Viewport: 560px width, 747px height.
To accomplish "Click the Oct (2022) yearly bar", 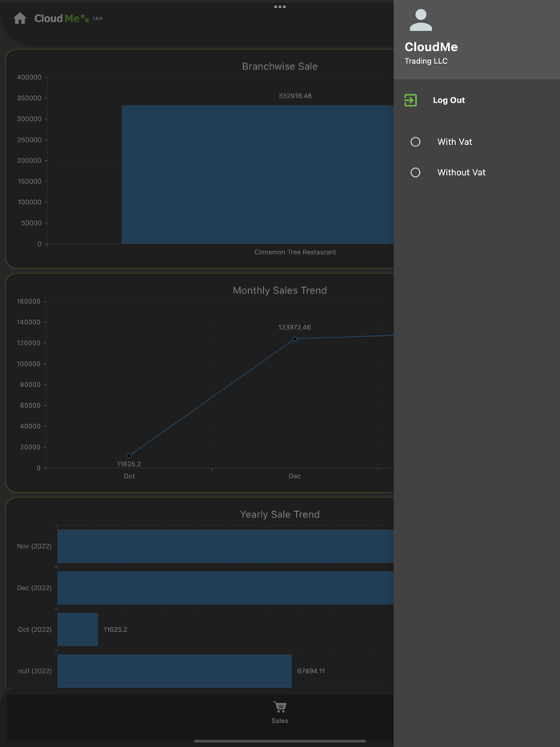I will point(78,629).
